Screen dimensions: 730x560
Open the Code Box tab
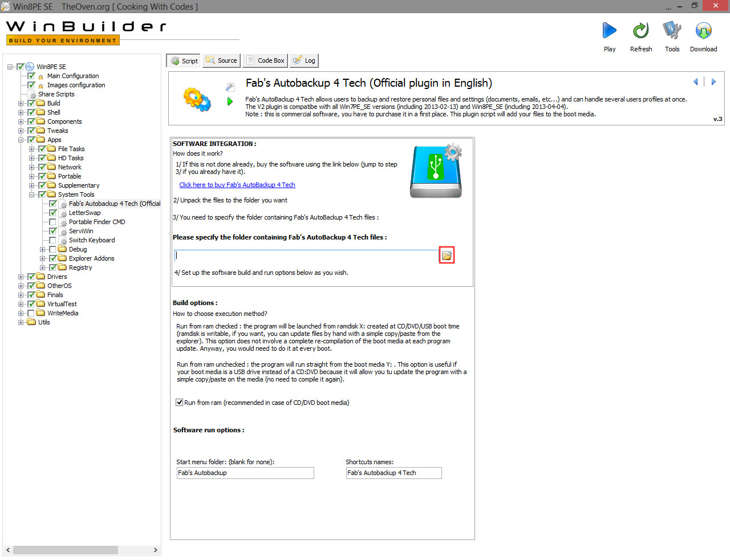coord(265,60)
